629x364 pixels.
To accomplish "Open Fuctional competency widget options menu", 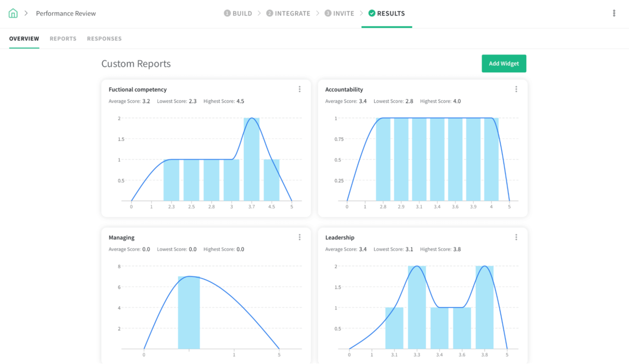I will click(299, 90).
